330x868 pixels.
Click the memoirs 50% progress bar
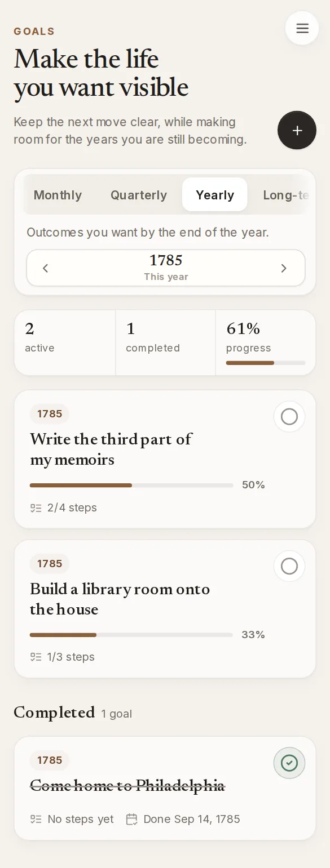click(x=131, y=485)
